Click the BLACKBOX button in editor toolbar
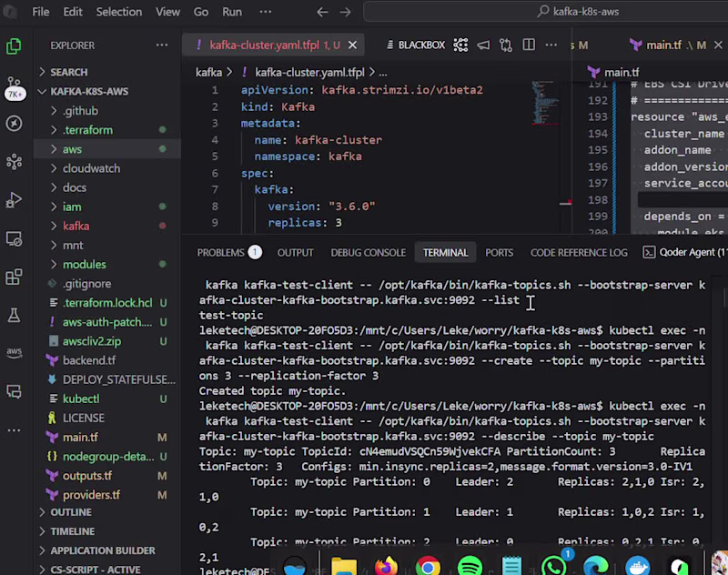 (x=420, y=45)
